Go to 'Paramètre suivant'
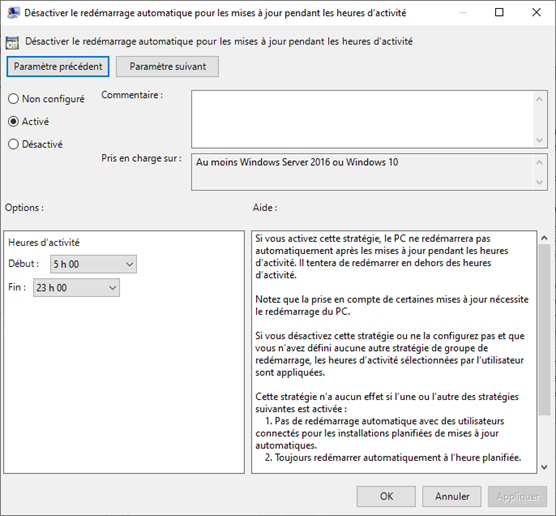Viewport: 556px width, 516px height. (x=167, y=66)
